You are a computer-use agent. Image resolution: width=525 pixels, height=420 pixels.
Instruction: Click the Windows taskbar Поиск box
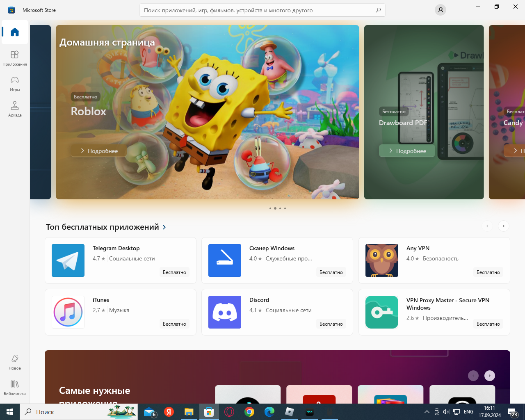click(80, 412)
